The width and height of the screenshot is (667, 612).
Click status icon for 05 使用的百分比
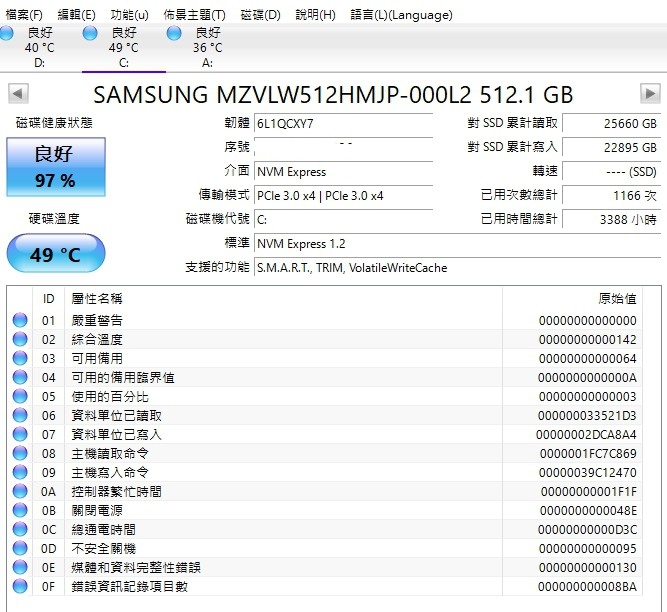click(20, 396)
